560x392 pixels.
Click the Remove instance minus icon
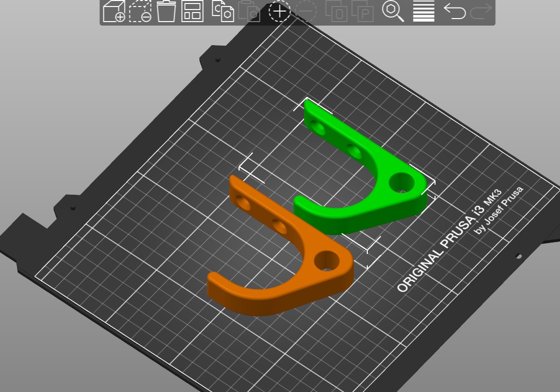point(306,12)
